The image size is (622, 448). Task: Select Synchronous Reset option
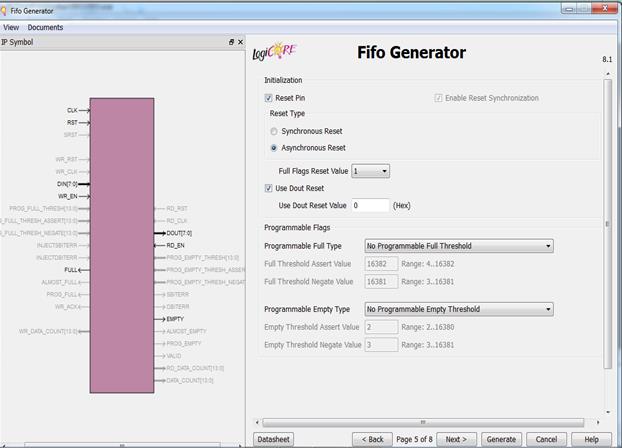pyautogui.click(x=274, y=131)
